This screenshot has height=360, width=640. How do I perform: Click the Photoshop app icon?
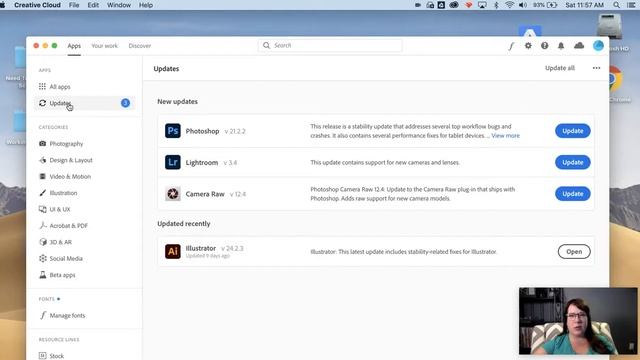(x=173, y=131)
